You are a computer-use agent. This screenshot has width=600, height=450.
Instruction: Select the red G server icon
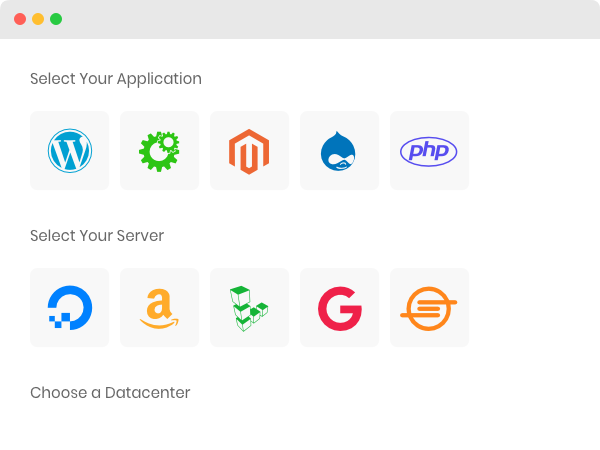click(339, 308)
